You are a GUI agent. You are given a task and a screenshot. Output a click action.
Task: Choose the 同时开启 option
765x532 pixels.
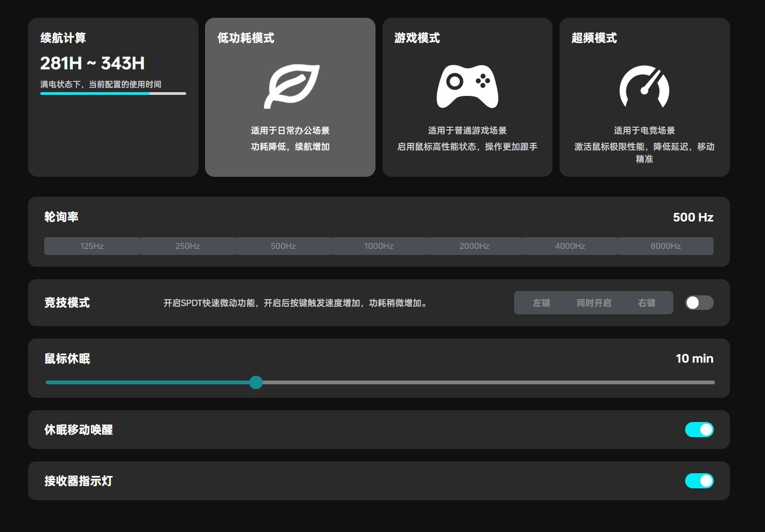(x=593, y=303)
